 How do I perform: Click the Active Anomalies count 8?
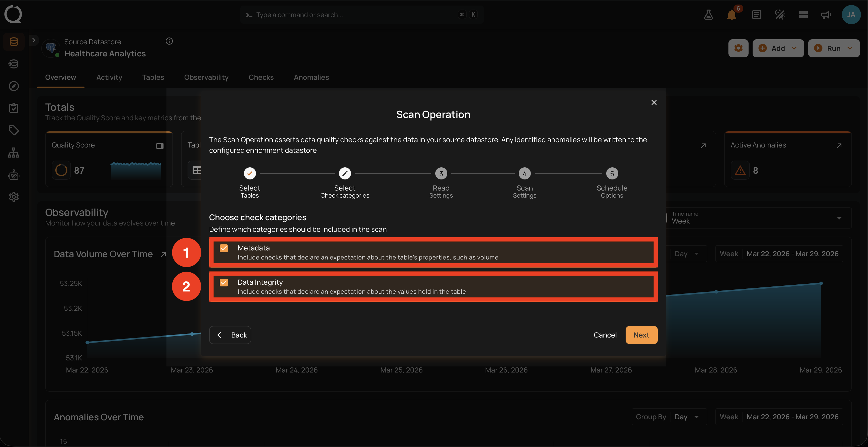tap(755, 170)
